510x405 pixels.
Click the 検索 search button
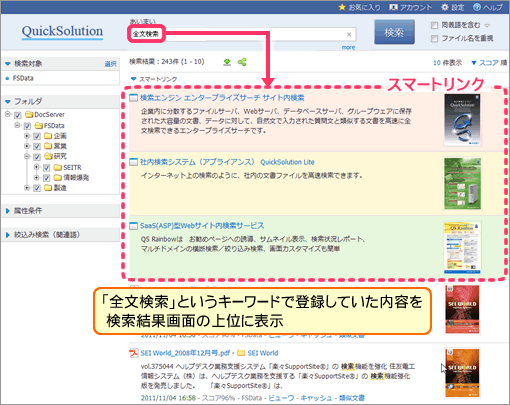394,32
